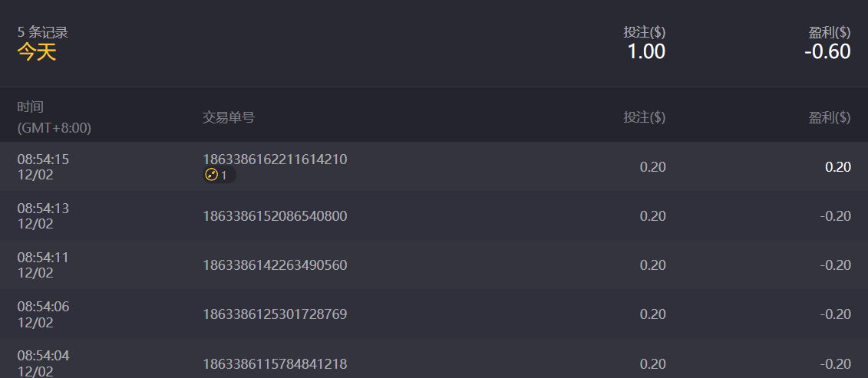Select the yellow 今天 date label
The image size is (868, 378).
37,52
